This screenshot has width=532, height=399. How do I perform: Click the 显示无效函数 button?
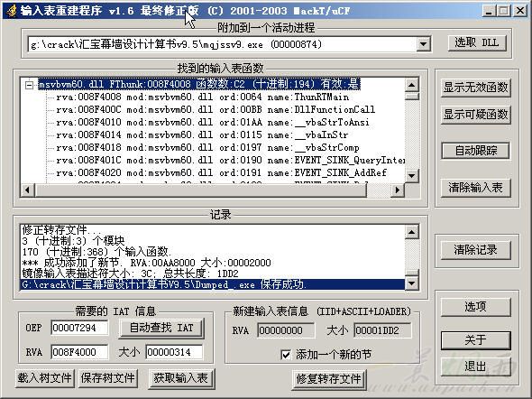click(476, 88)
